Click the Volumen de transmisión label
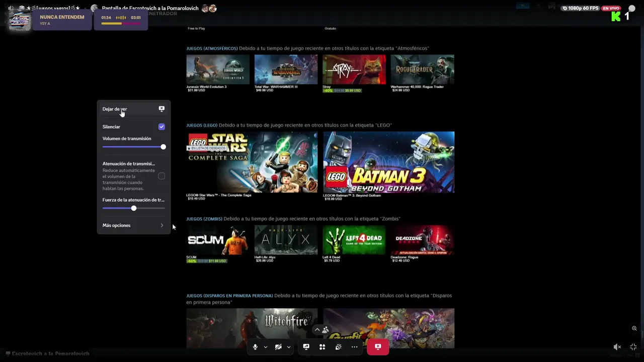Image resolution: width=644 pixels, height=362 pixels. coord(127,139)
